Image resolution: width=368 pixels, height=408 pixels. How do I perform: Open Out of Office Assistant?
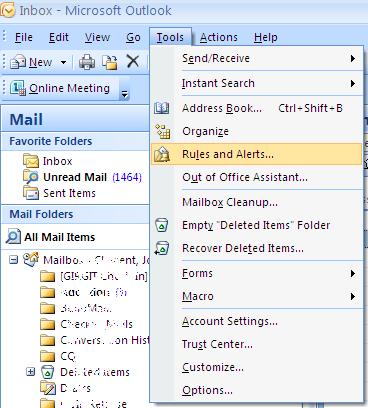(256, 177)
